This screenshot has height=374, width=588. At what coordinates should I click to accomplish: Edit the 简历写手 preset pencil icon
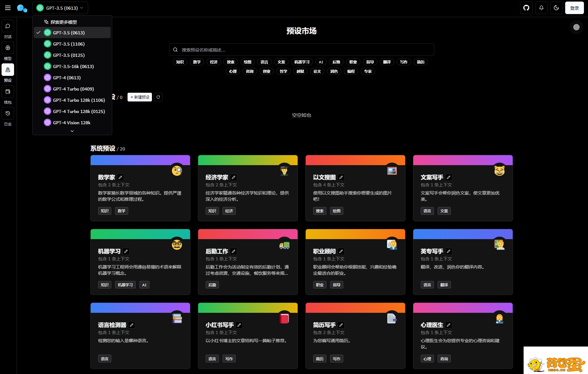point(341,325)
